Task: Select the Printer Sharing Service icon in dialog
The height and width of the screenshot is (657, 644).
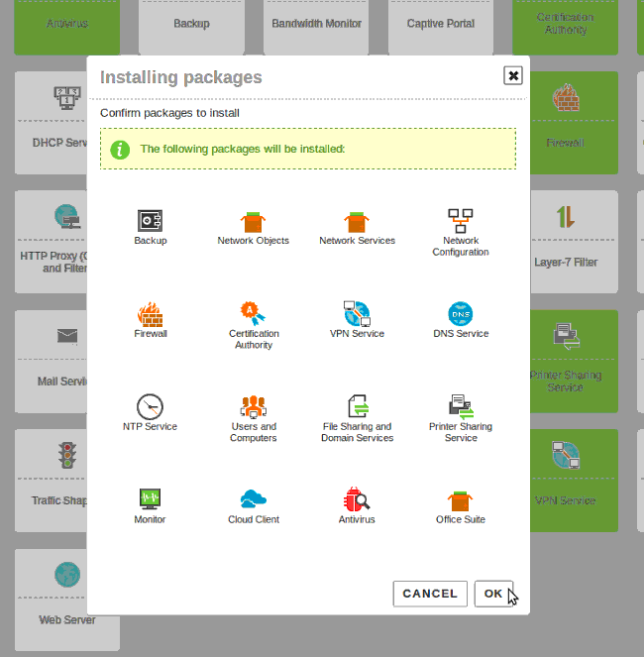Action: (x=461, y=406)
